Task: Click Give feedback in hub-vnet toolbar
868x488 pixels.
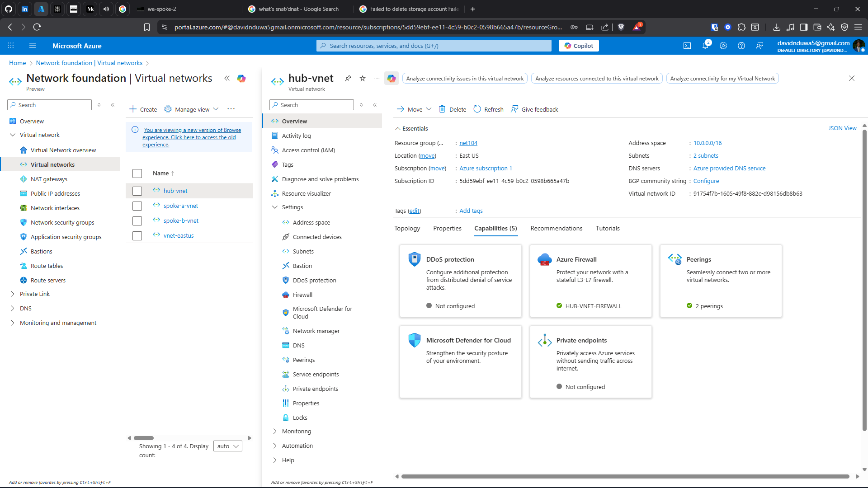Action: pyautogui.click(x=534, y=109)
